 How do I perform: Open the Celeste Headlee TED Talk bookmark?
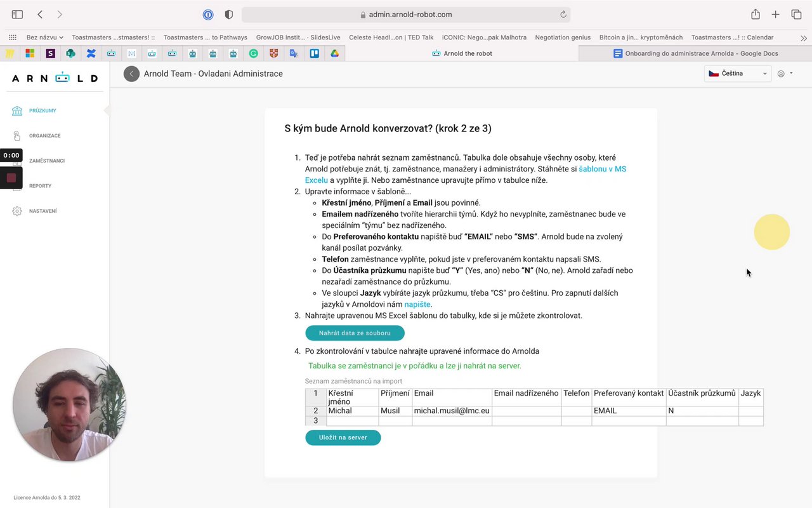point(391,37)
